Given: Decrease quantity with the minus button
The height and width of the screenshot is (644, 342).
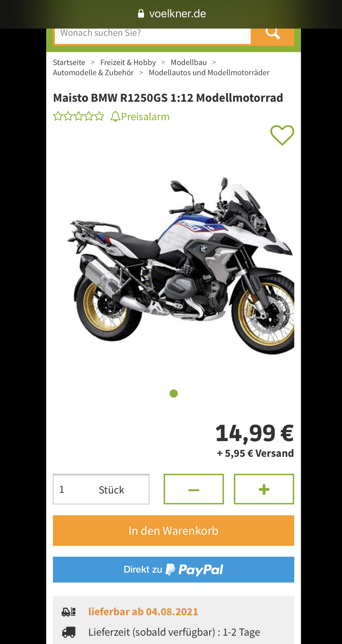Looking at the screenshot, I should 194,489.
